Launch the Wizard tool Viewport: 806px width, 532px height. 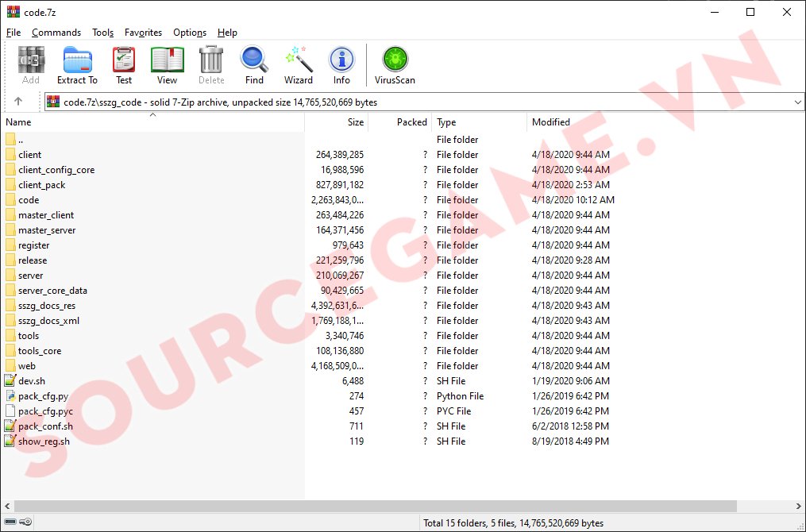(299, 65)
